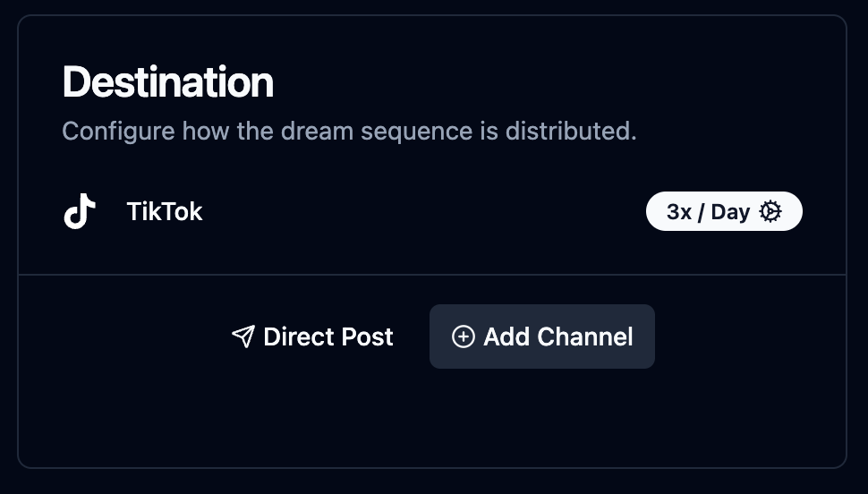This screenshot has width=868, height=494.
Task: Click the cog inside the 3x / Day pill
Action: 770,211
